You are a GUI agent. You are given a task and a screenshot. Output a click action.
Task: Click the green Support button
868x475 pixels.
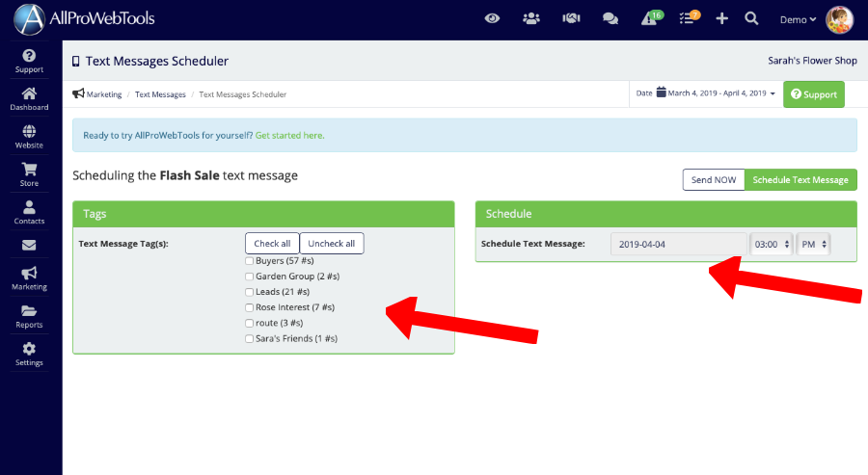tap(814, 94)
